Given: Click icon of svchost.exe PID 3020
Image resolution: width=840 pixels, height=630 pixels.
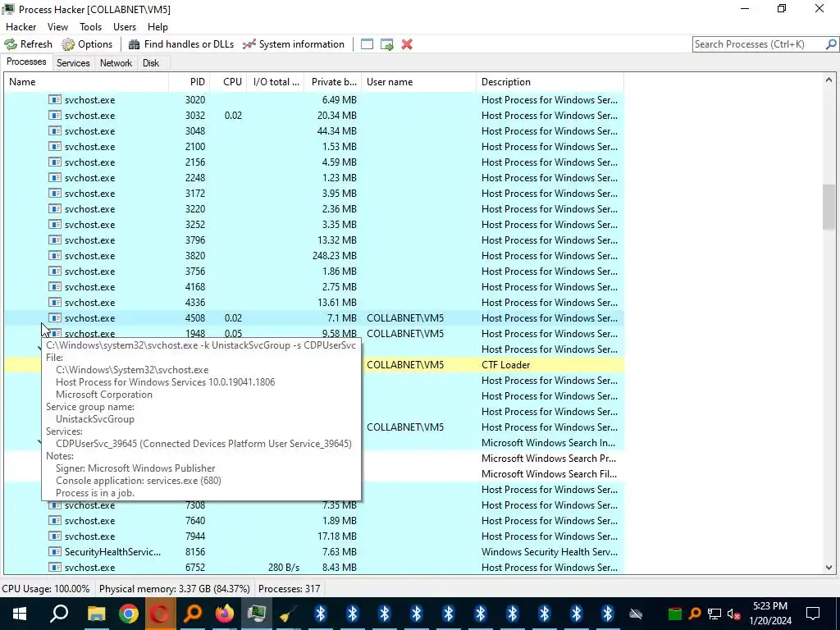Looking at the screenshot, I should pos(55,99).
